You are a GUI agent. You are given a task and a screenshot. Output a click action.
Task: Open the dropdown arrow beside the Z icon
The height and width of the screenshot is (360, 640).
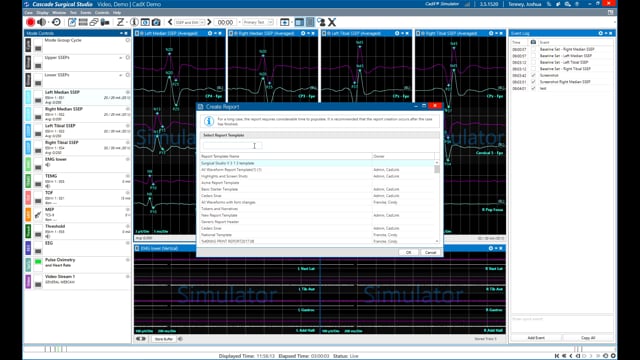tap(127, 22)
